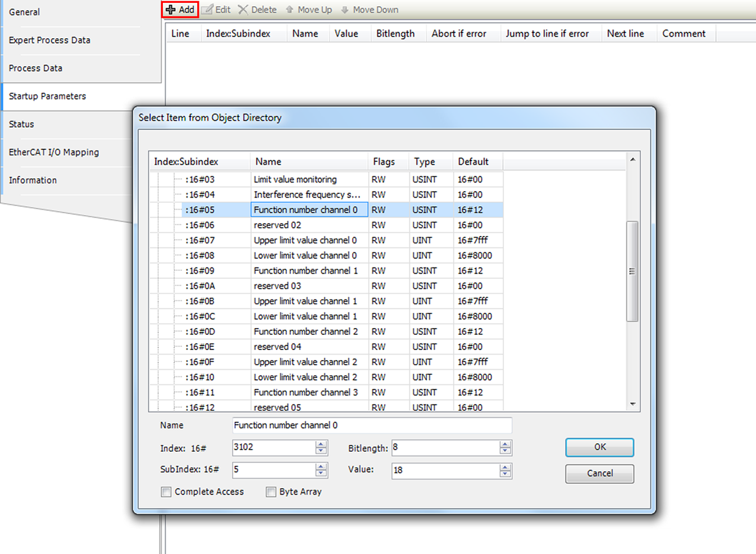Toggle the Byte Array checkbox

271,492
